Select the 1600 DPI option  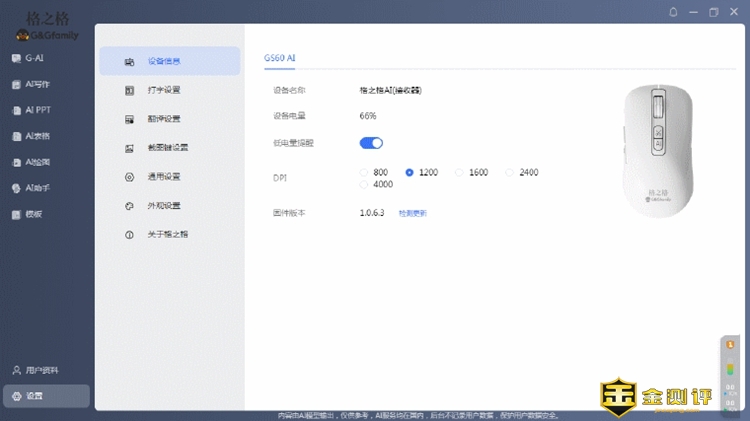(460, 173)
